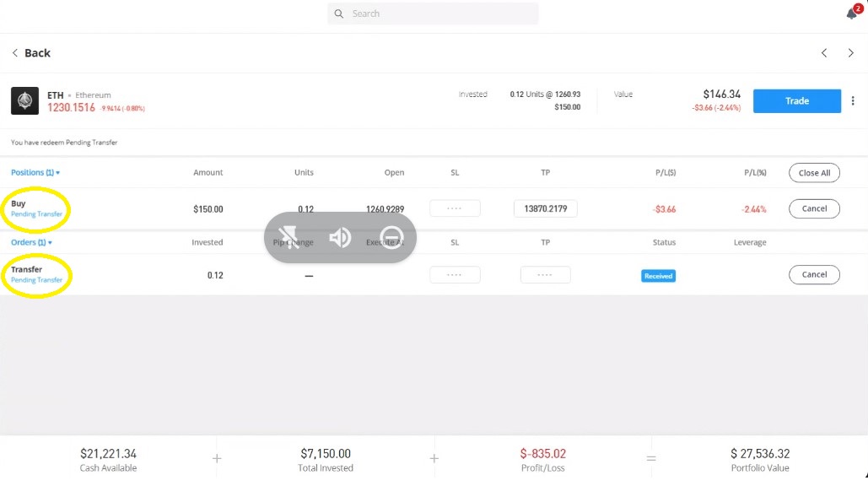Click the Back link
Image resolution: width=868 pixels, height=486 pixels.
35,52
